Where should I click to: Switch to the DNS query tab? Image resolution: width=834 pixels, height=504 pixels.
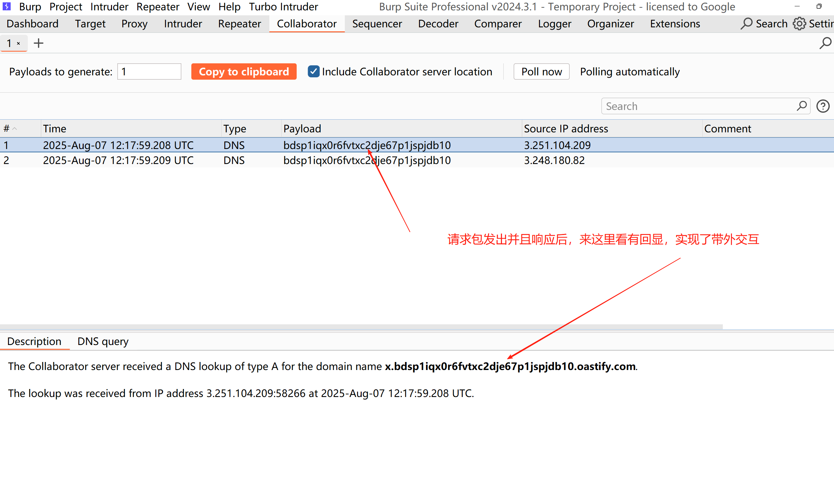click(x=103, y=341)
